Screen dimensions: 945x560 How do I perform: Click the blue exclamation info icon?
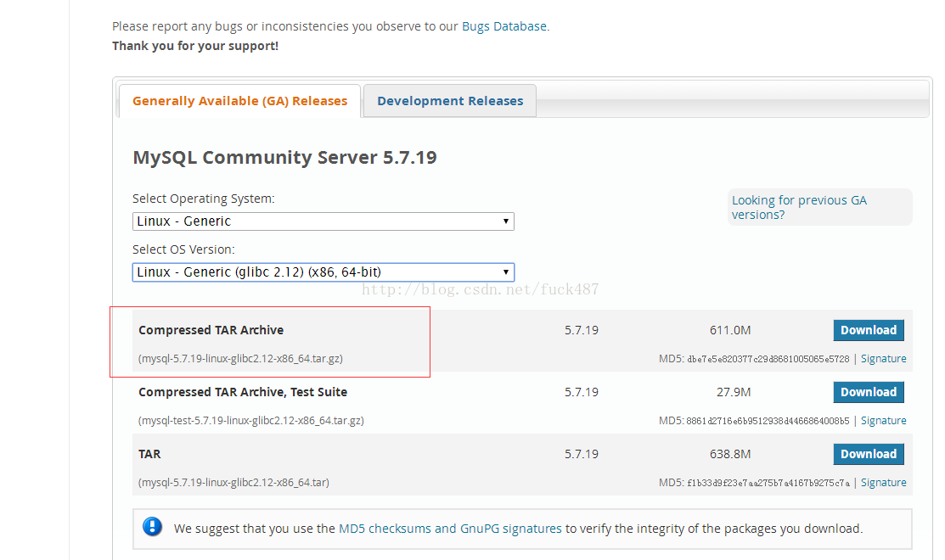point(153,527)
